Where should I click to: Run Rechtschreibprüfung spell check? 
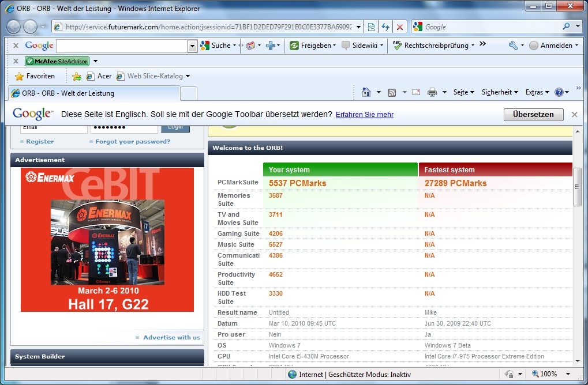(x=433, y=46)
